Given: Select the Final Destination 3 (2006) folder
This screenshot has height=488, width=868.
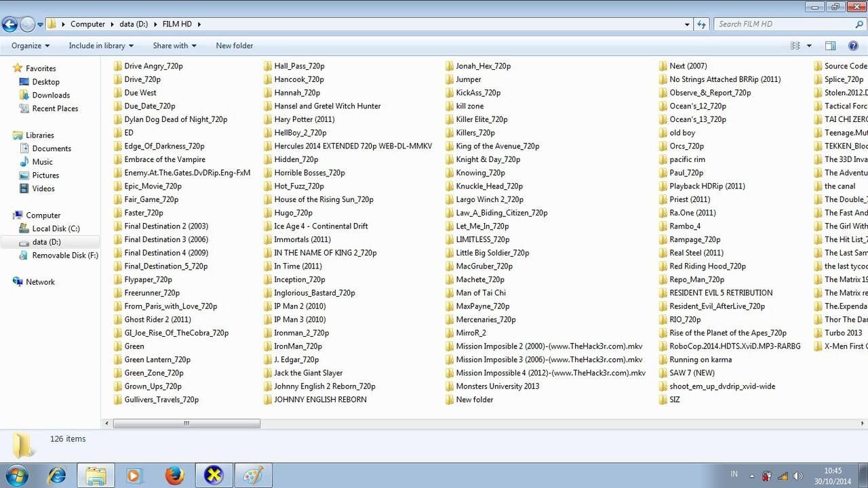Looking at the screenshot, I should click(161, 239).
